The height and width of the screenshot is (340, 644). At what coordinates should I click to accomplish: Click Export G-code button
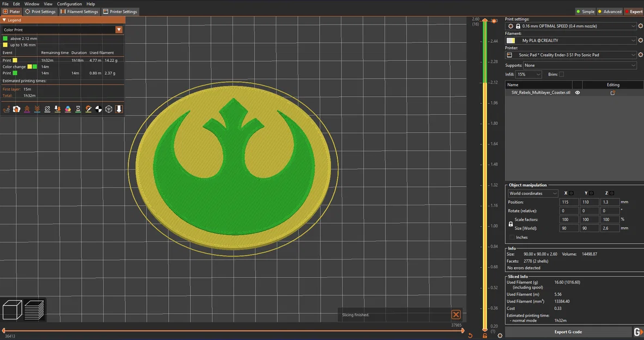click(x=568, y=332)
